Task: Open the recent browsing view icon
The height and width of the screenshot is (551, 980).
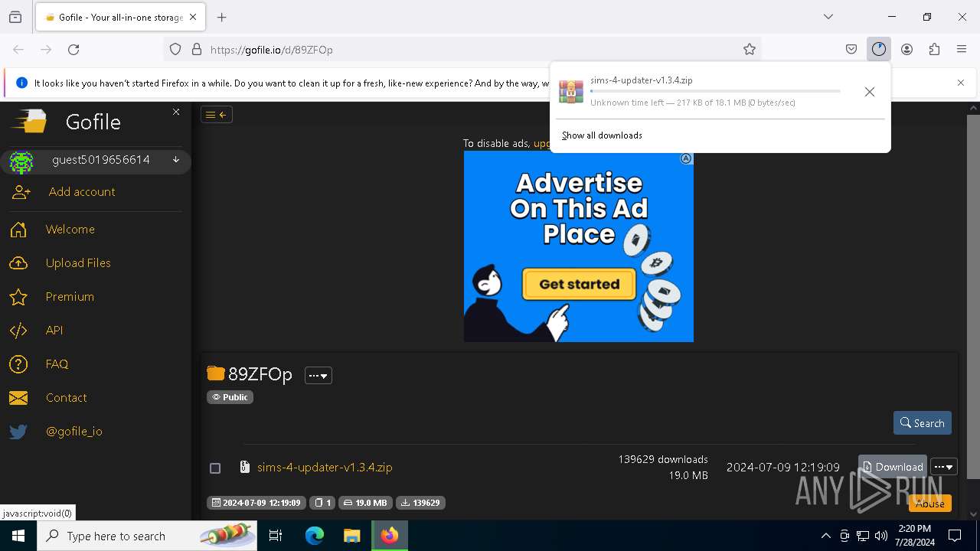Action: tap(15, 17)
